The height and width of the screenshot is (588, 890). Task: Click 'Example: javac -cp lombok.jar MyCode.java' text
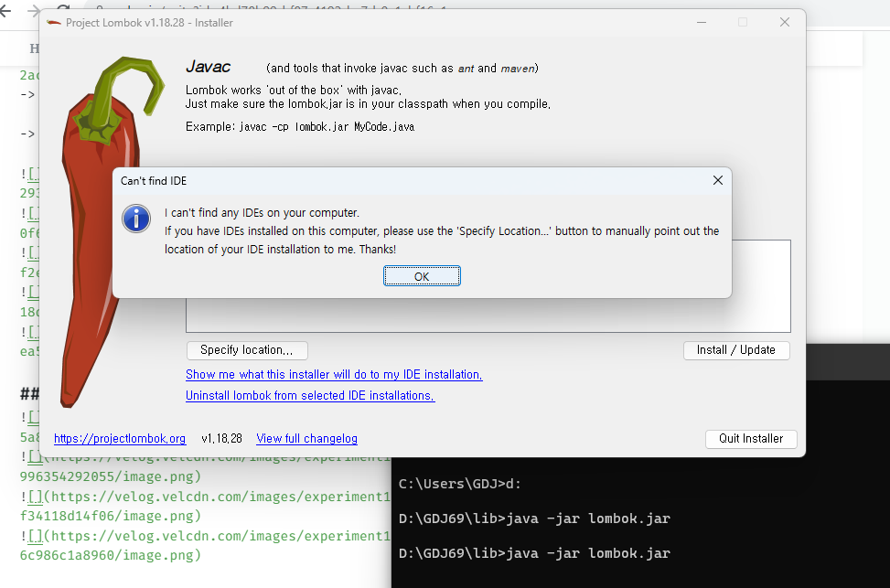click(300, 126)
